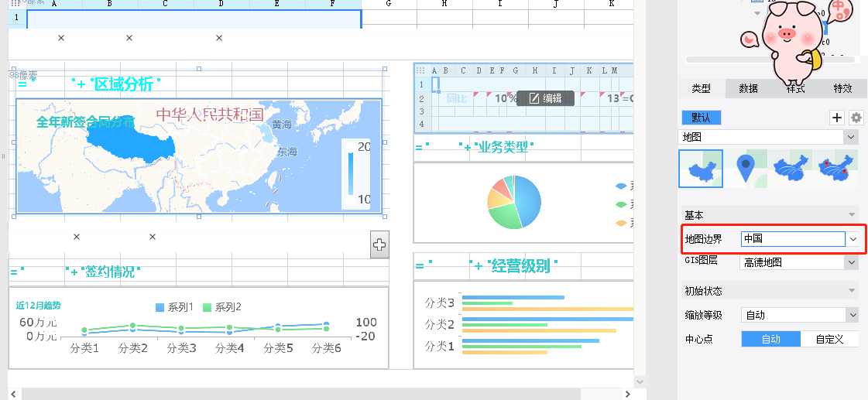868x400 pixels.
Task: Choose the flow map type icon
Action: click(x=792, y=169)
